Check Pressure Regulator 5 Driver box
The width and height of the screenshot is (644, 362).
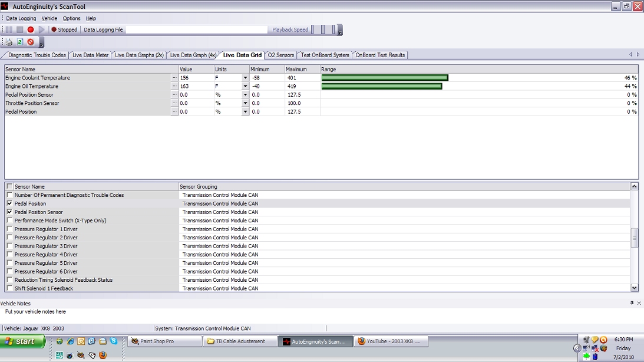click(x=9, y=263)
